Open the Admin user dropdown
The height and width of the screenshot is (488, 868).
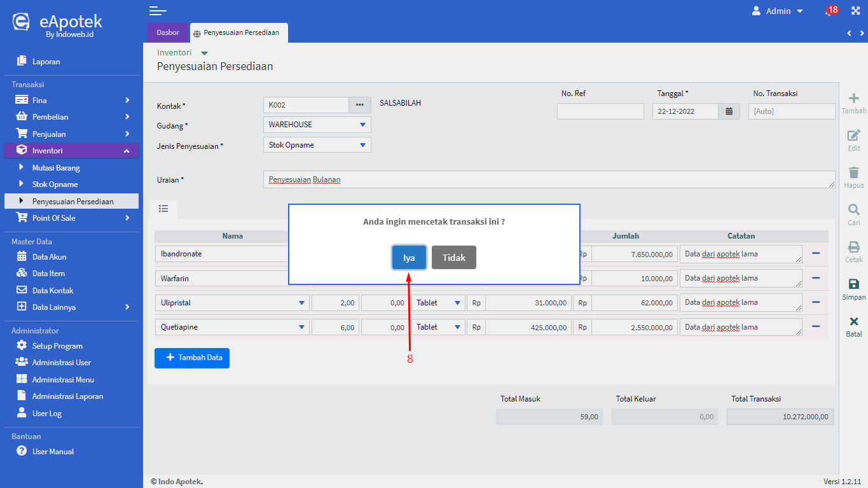pos(778,11)
